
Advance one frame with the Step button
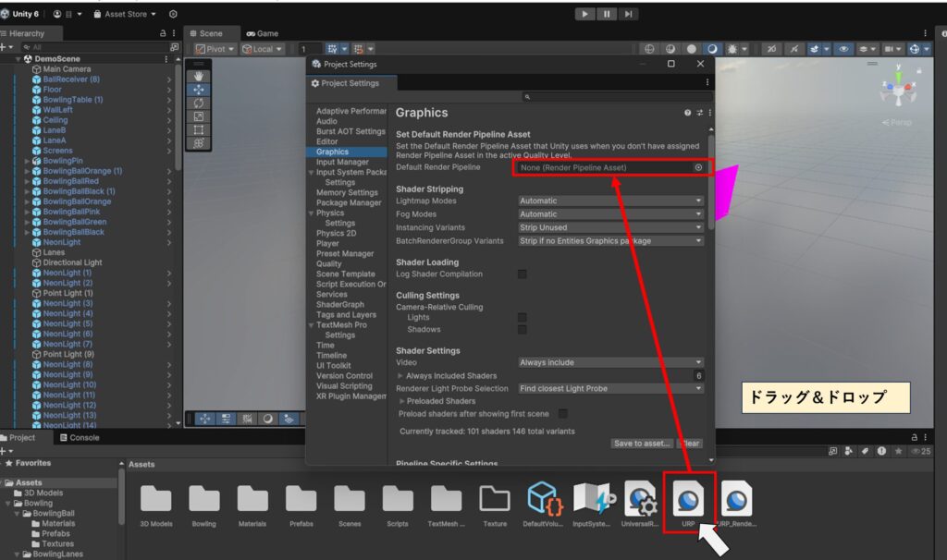click(x=628, y=14)
